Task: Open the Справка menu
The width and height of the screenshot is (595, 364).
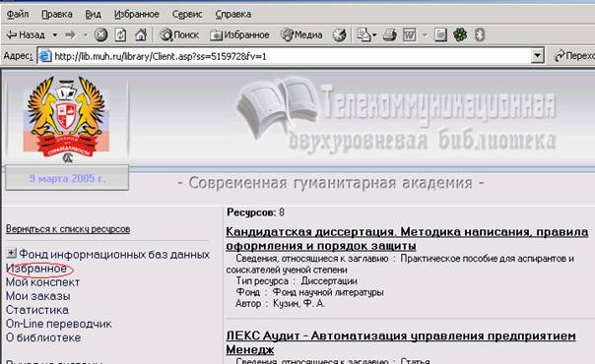Action: click(x=233, y=15)
